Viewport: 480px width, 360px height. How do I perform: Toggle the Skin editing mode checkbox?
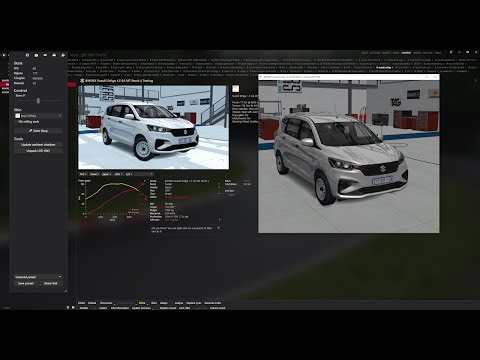pyautogui.click(x=16, y=122)
